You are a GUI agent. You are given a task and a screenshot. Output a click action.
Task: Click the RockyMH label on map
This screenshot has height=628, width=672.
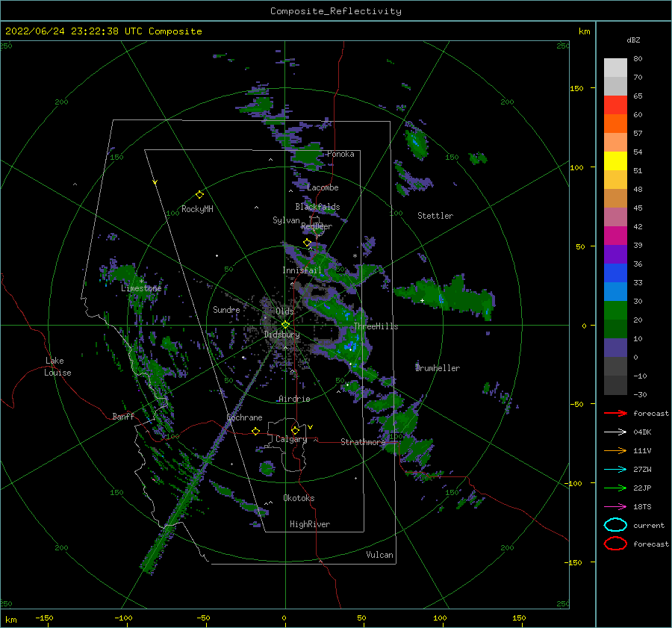coord(197,209)
